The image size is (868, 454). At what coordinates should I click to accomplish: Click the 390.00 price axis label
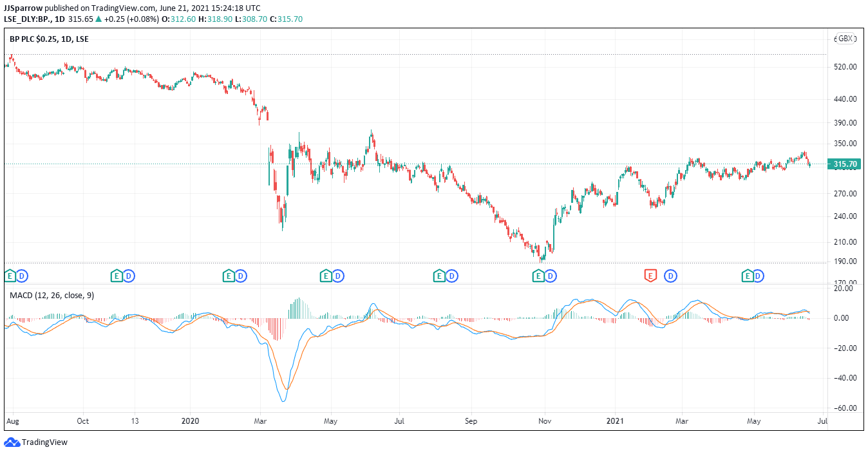click(845, 122)
